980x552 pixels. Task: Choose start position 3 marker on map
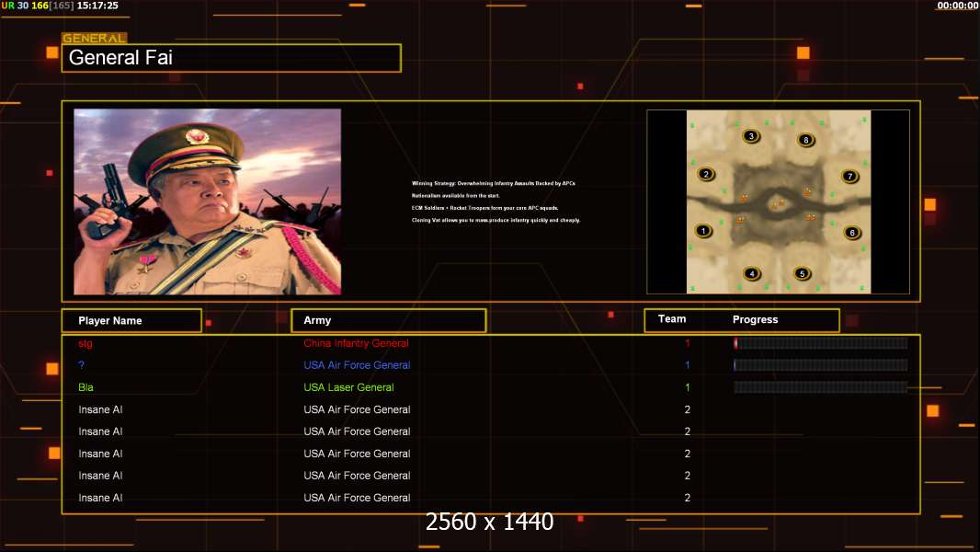click(x=751, y=136)
